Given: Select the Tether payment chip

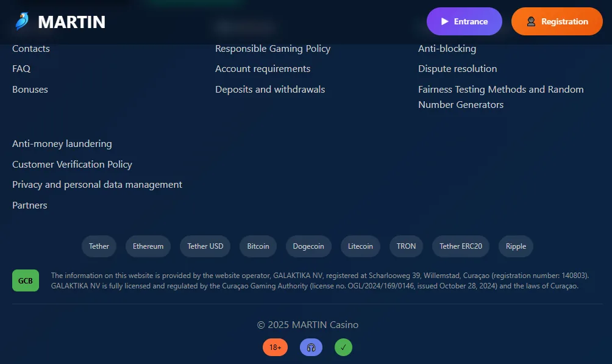Looking at the screenshot, I should [99, 246].
